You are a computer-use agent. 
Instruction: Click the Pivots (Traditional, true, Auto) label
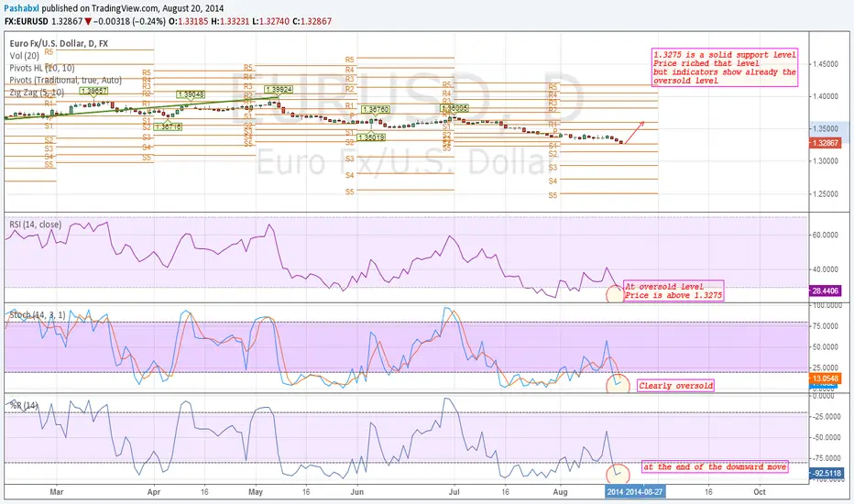[65, 80]
